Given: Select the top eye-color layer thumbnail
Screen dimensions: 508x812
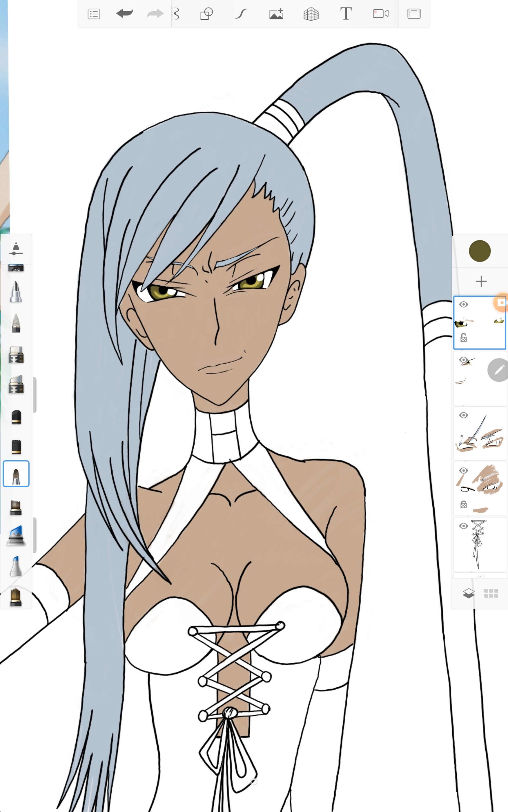Looking at the screenshot, I should click(x=480, y=322).
